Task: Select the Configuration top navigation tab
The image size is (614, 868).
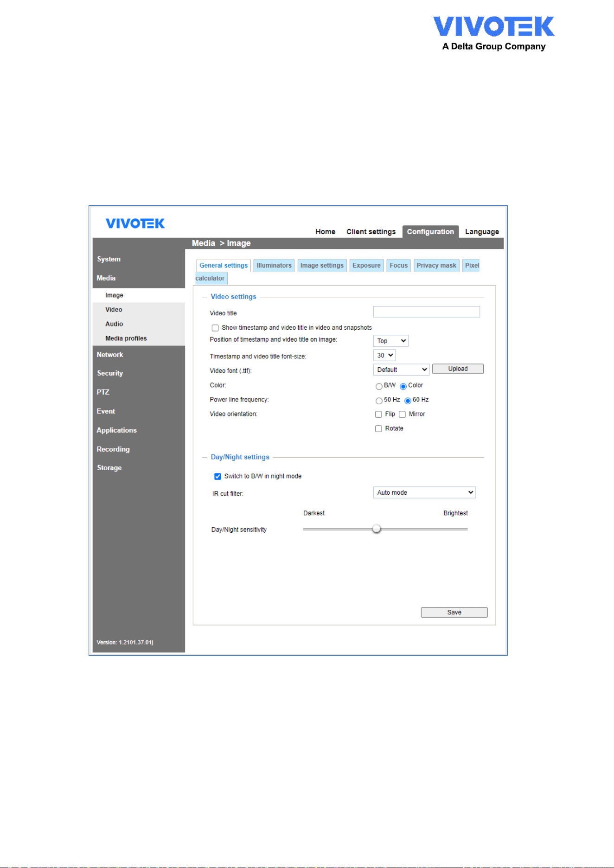Action: pos(430,232)
